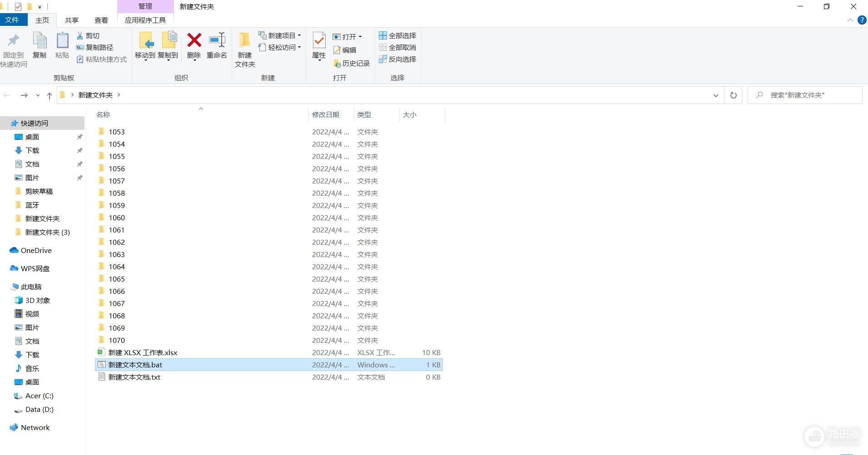Sort files by the 修改日期 column

point(332,114)
